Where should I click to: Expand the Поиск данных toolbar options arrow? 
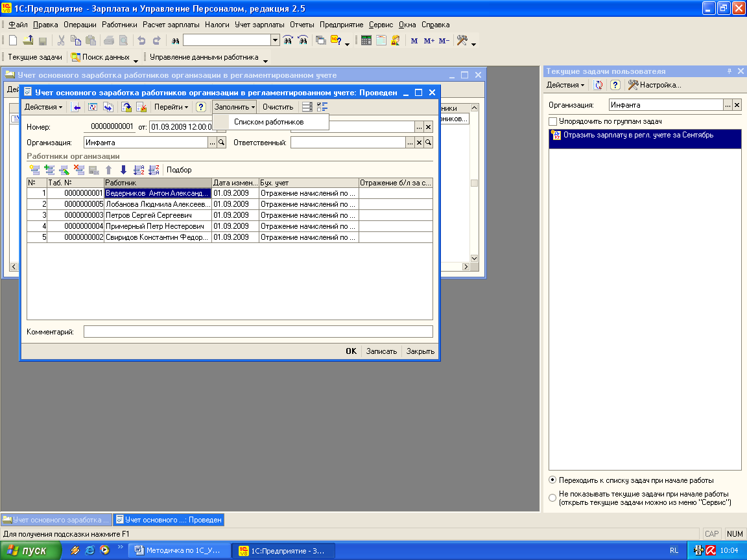[136, 60]
